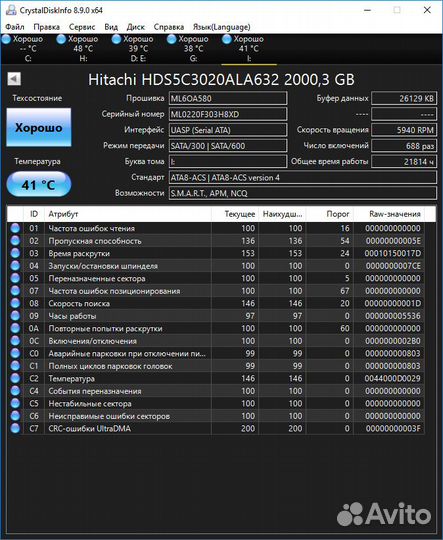Viewport: 443px width, 540px height.
Task: Click status orb for Время раскрутки
Action: click(15, 253)
